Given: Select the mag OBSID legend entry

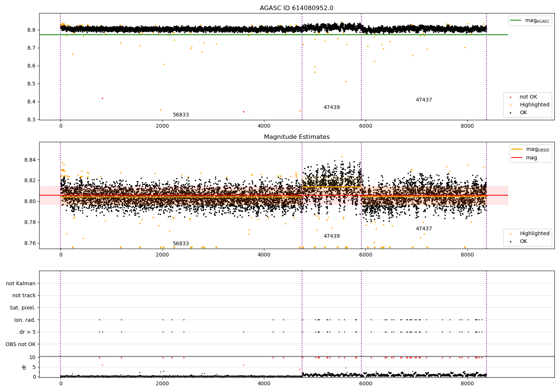Looking at the screenshot, I should point(531,150).
